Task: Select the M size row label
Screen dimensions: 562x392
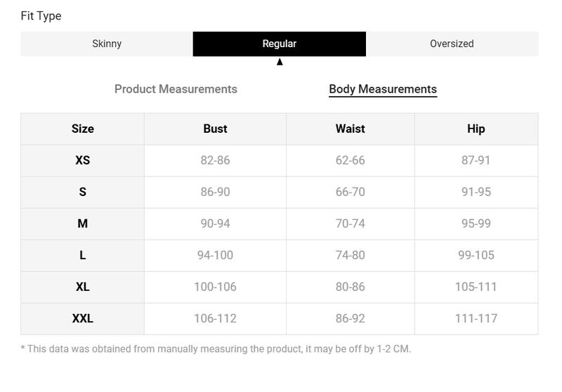Action: pos(82,223)
